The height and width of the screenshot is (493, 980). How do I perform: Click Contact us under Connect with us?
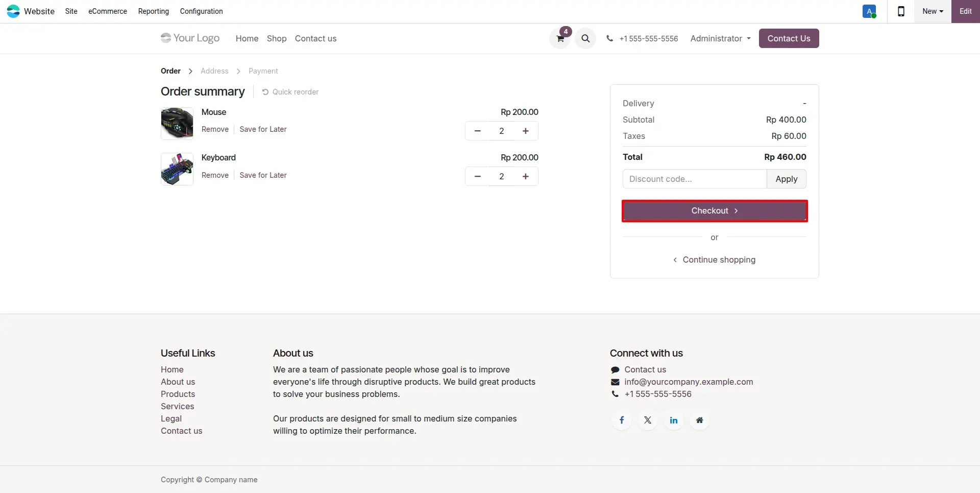pos(645,369)
